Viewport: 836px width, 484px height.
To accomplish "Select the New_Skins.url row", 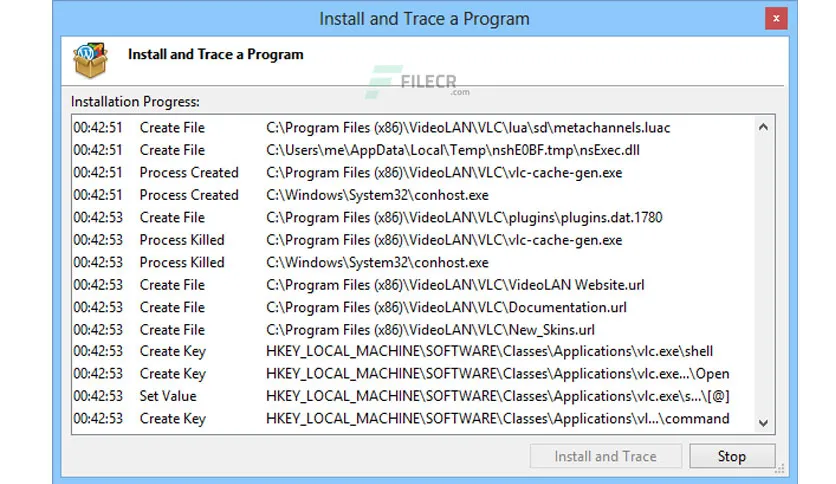I will [413, 329].
